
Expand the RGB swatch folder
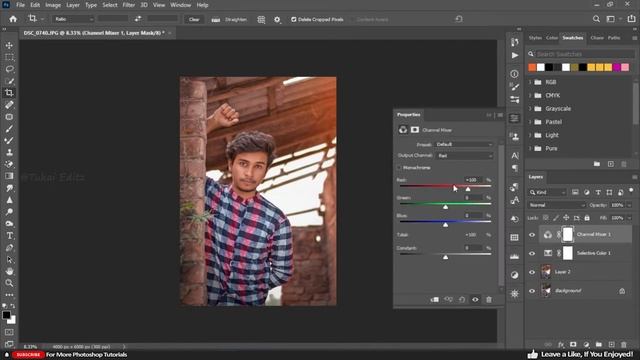point(531,82)
